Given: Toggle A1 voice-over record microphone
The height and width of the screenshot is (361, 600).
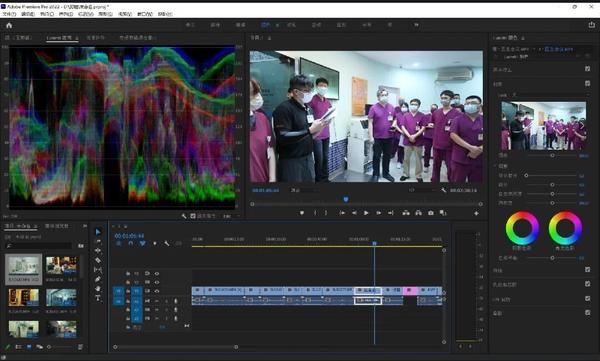Looking at the screenshot, I should point(176,301).
